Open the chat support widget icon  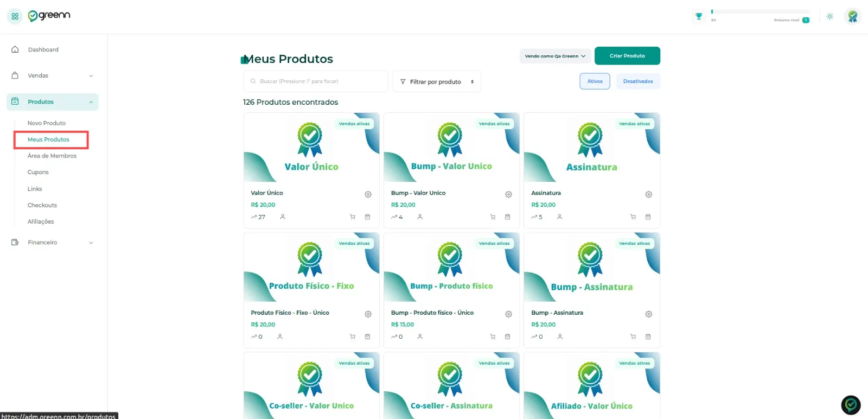[851, 405]
